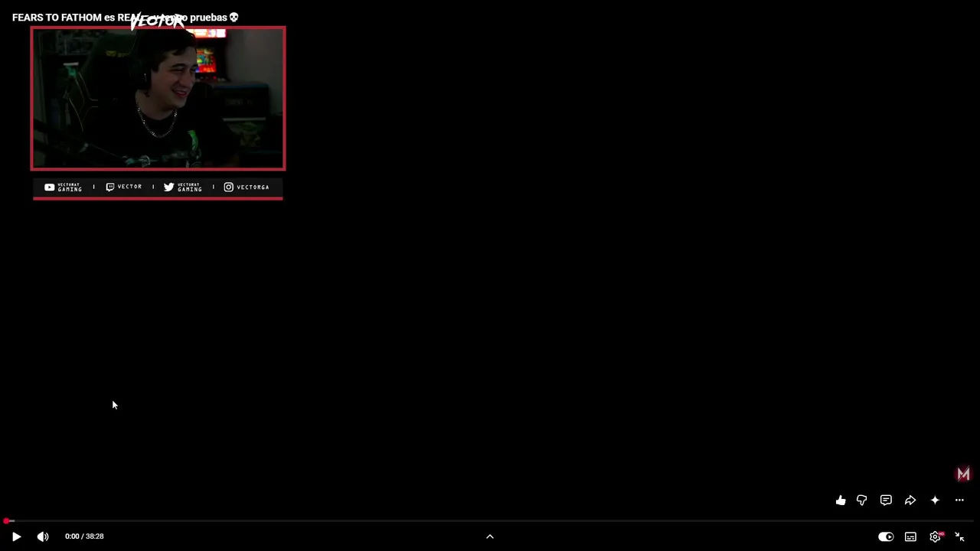Like this video with thumbs up
The width and height of the screenshot is (980, 551).
coord(841,500)
